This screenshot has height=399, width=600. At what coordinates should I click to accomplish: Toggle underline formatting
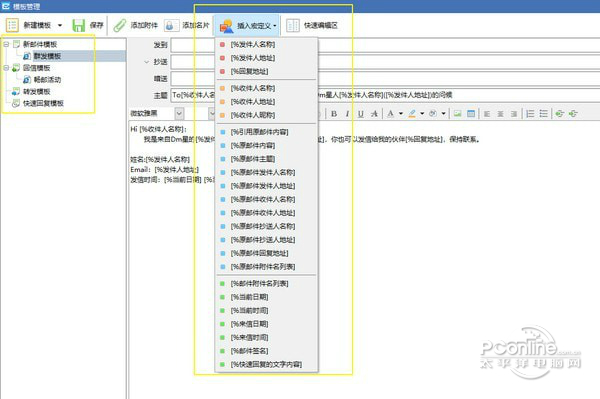pos(360,114)
